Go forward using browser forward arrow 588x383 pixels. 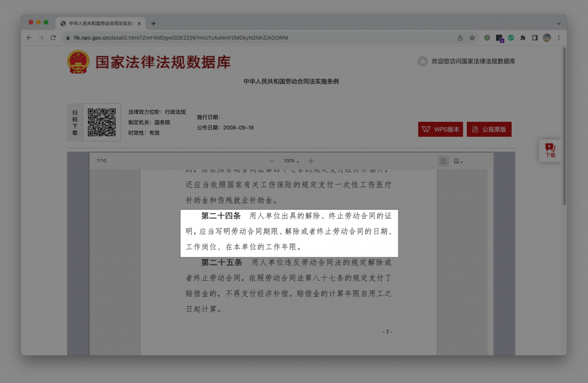[41, 38]
